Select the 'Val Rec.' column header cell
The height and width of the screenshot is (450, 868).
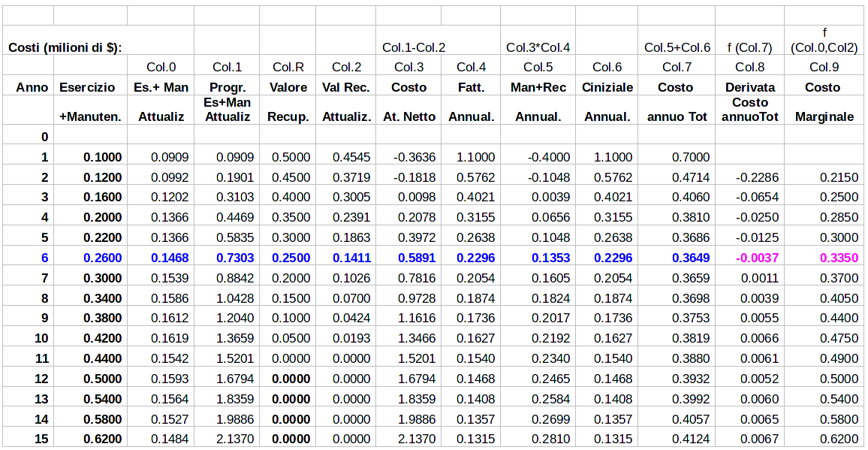[x=346, y=87]
